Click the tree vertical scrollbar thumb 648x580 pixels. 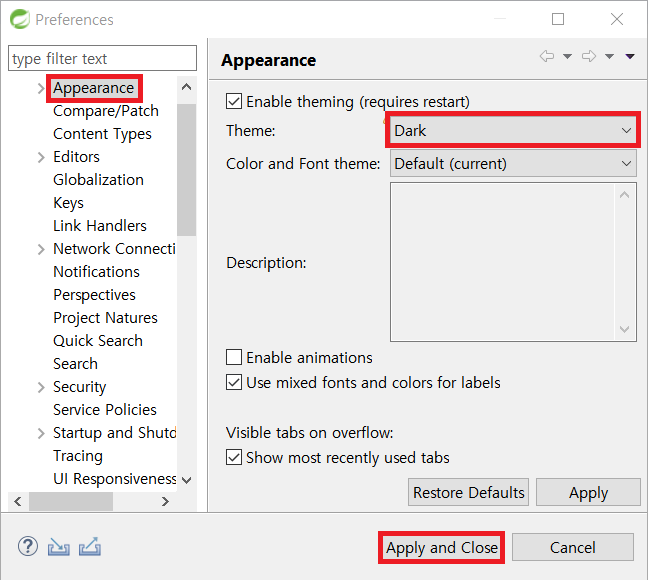click(x=186, y=169)
